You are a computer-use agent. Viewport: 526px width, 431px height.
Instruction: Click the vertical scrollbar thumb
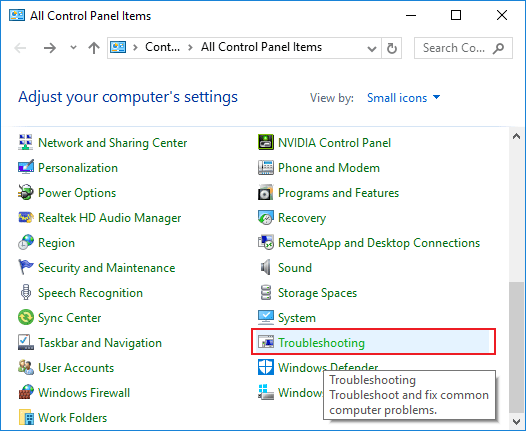tap(516, 348)
